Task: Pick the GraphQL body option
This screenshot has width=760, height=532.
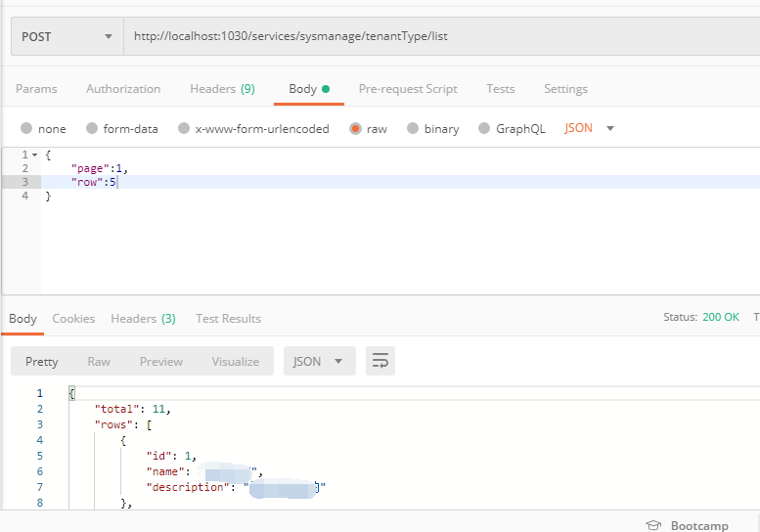Action: pos(484,128)
